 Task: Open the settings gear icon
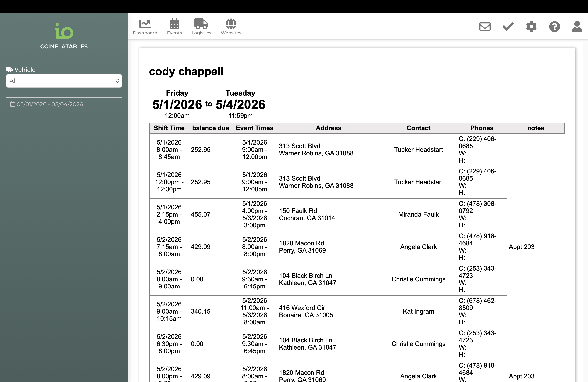(x=531, y=26)
